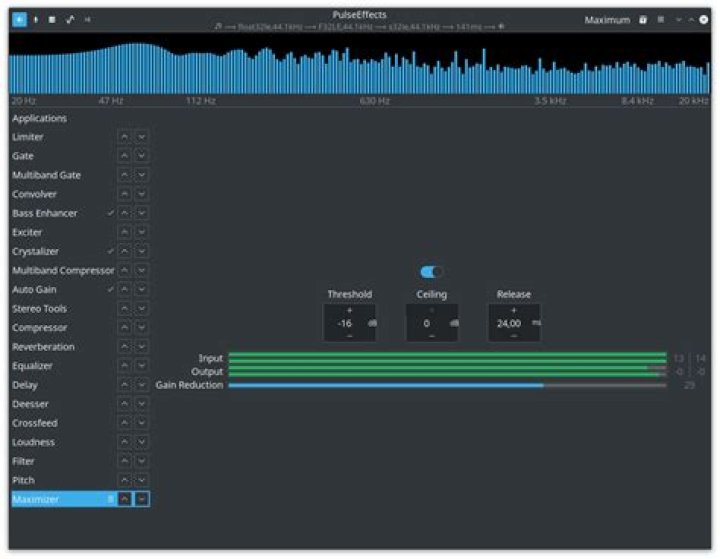Open the Applications section

(x=39, y=119)
